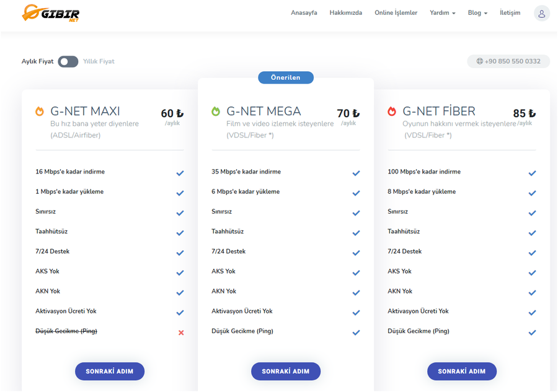
Task: Click MAXI plan AKN Yok checkmark
Action: coord(180,292)
